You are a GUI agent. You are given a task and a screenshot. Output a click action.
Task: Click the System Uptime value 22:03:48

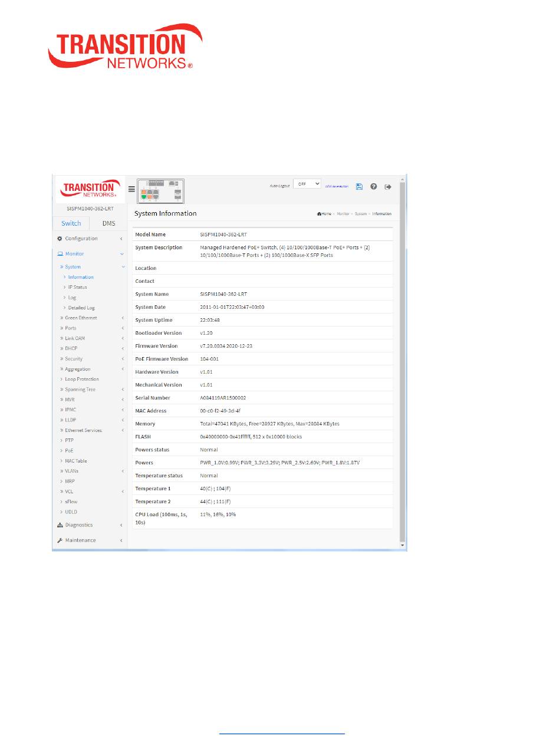click(210, 320)
